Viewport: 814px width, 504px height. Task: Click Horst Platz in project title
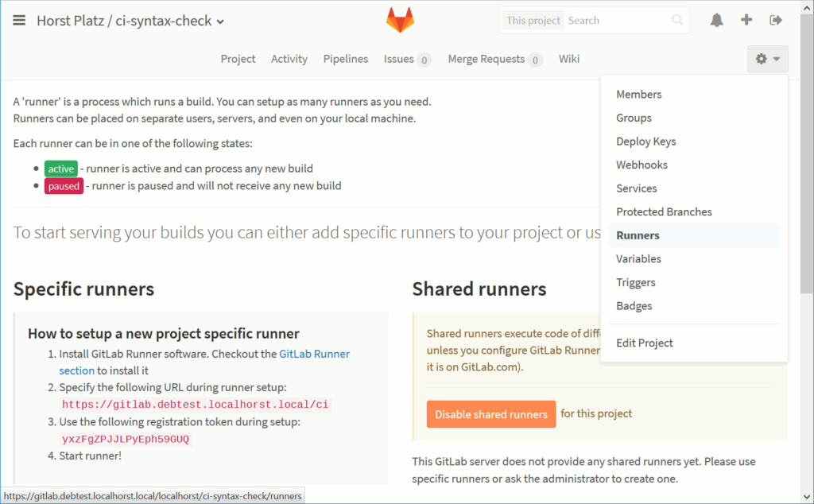[71, 21]
